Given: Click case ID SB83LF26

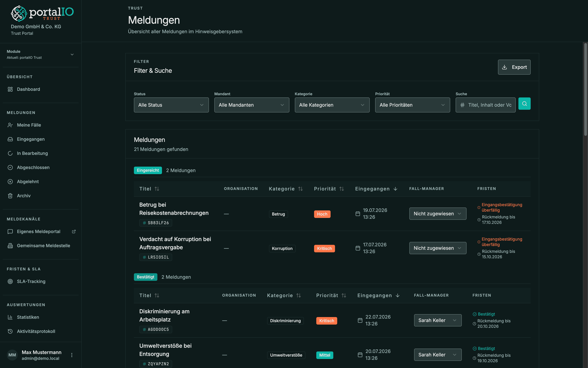Looking at the screenshot, I should pos(156,223).
